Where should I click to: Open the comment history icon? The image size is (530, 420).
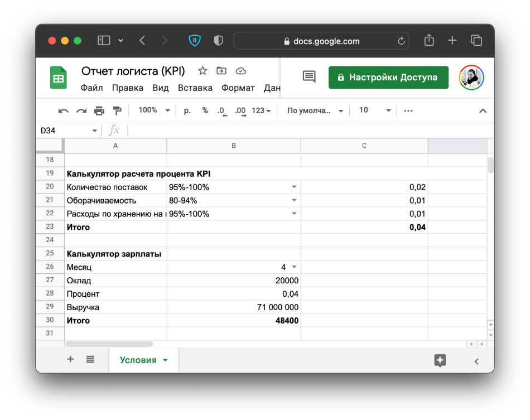(x=309, y=77)
